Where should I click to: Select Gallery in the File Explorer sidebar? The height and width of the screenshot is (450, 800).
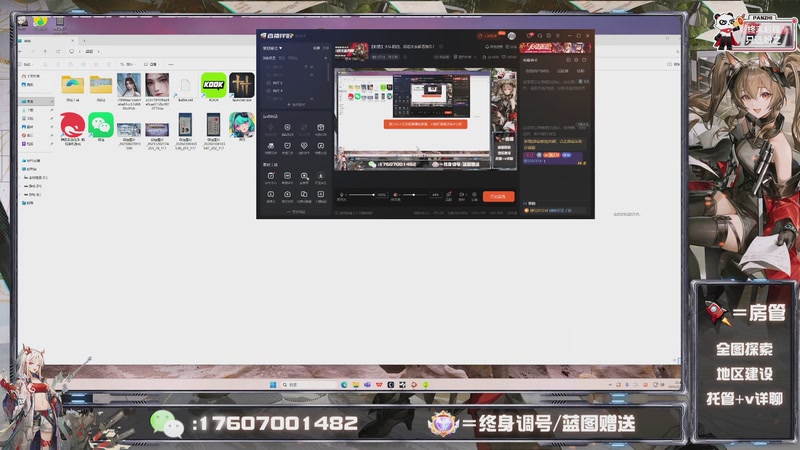point(28,84)
